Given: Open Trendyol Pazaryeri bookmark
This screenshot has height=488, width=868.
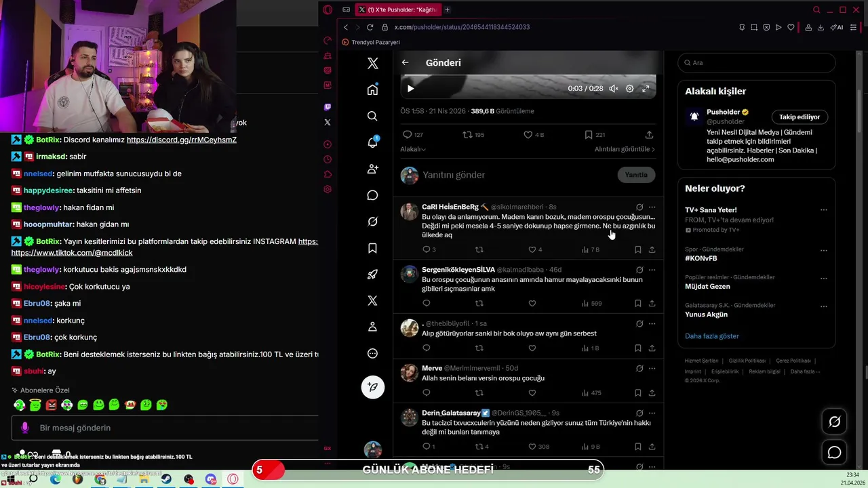Looking at the screenshot, I should click(371, 42).
